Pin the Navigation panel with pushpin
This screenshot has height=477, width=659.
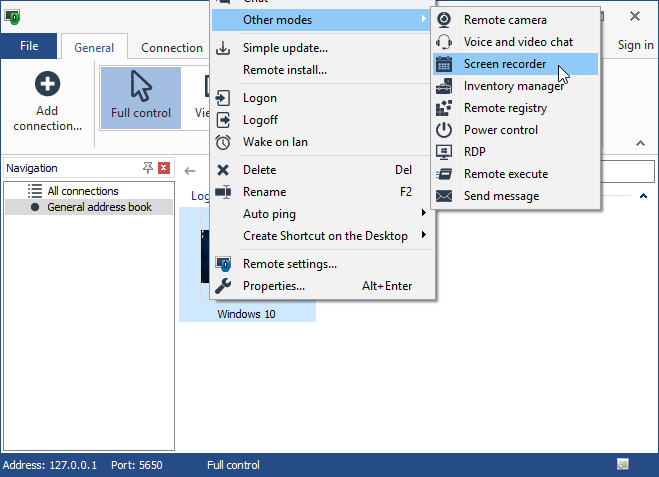[x=148, y=168]
